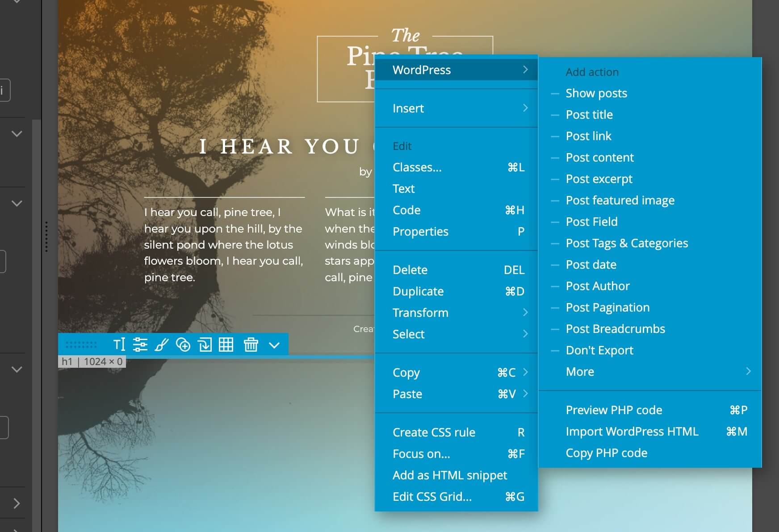Expand element toolbar more-options chevron
The image size is (779, 532).
click(274, 345)
